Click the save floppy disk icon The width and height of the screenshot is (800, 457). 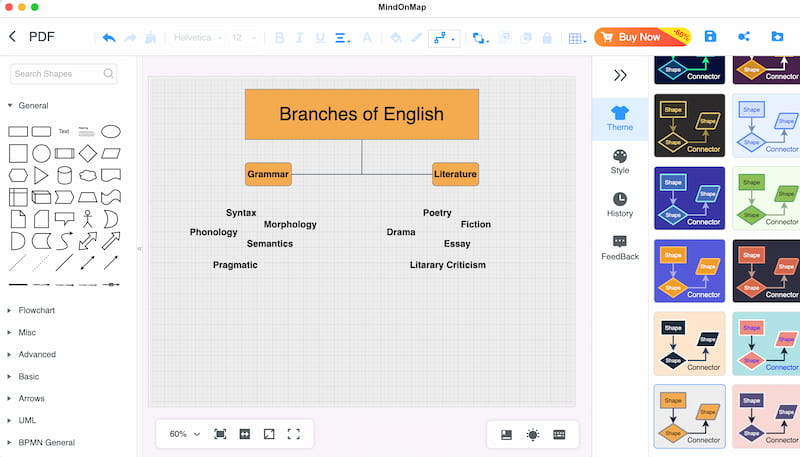point(710,36)
